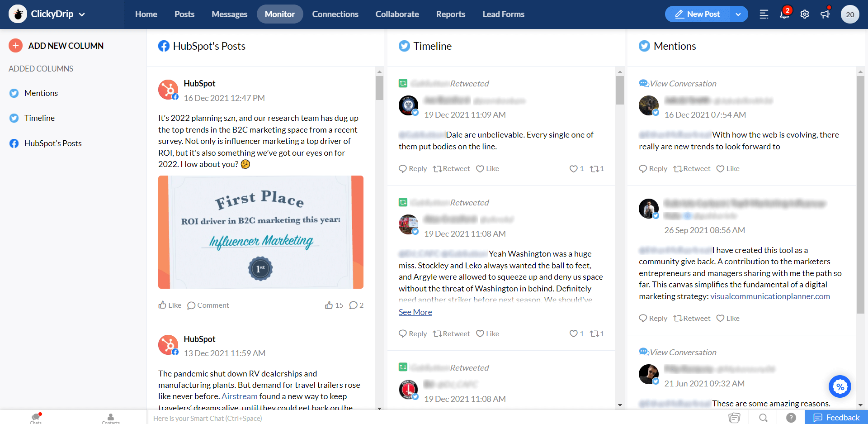Like the 16 Dec 07:54 AM mention

click(x=728, y=168)
